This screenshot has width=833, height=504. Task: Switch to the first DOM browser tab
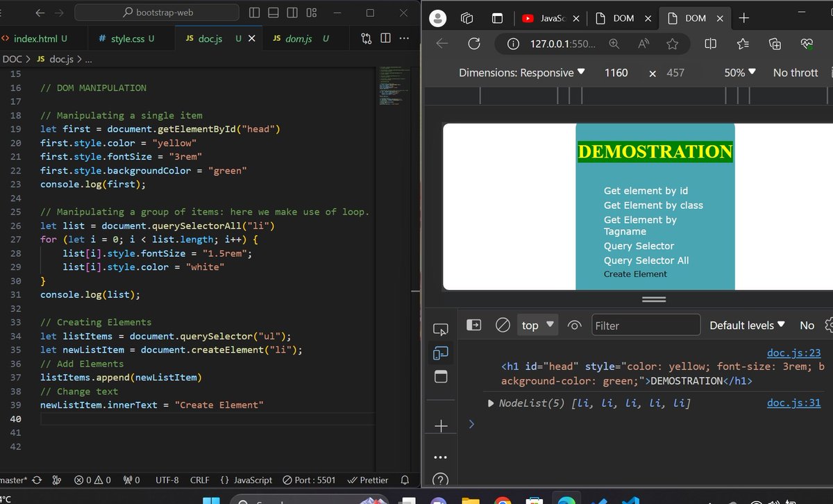(x=623, y=18)
